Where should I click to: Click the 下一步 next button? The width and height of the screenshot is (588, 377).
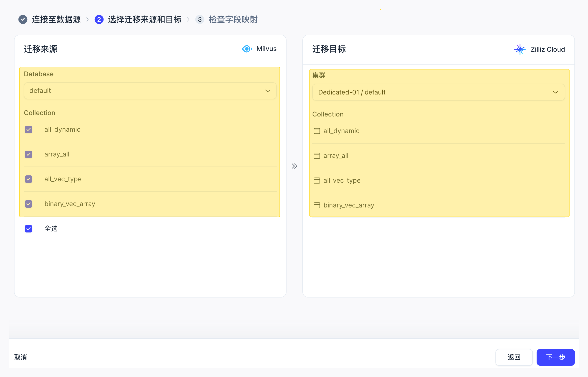coord(556,357)
